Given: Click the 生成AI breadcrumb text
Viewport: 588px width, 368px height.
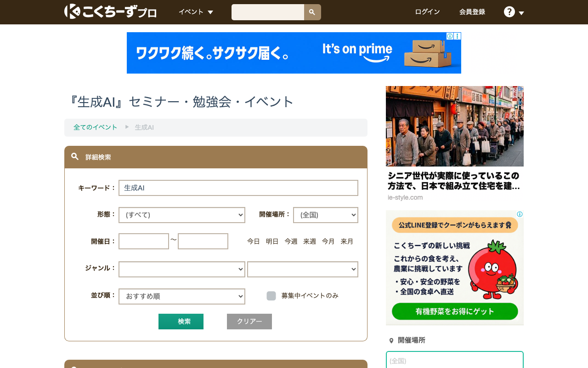Looking at the screenshot, I should coord(144,127).
